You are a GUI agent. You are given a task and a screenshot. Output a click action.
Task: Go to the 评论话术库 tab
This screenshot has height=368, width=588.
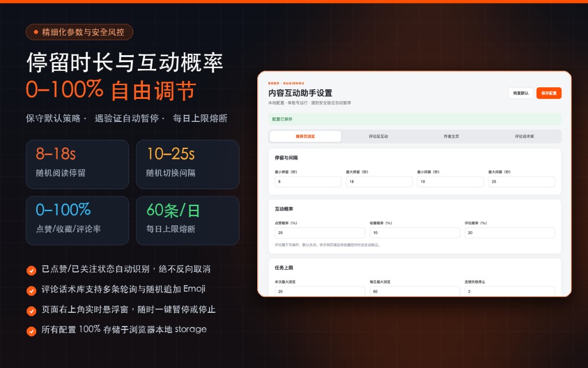click(524, 136)
